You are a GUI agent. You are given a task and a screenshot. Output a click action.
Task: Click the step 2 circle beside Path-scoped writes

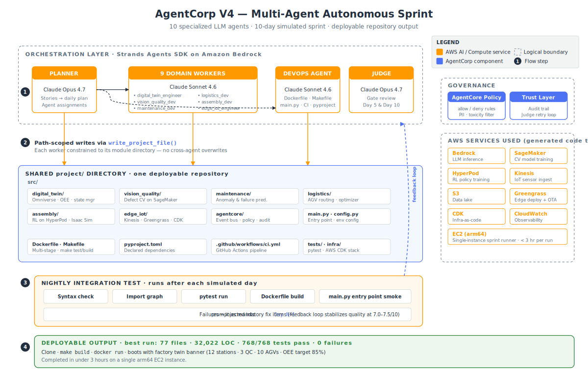[x=25, y=143]
